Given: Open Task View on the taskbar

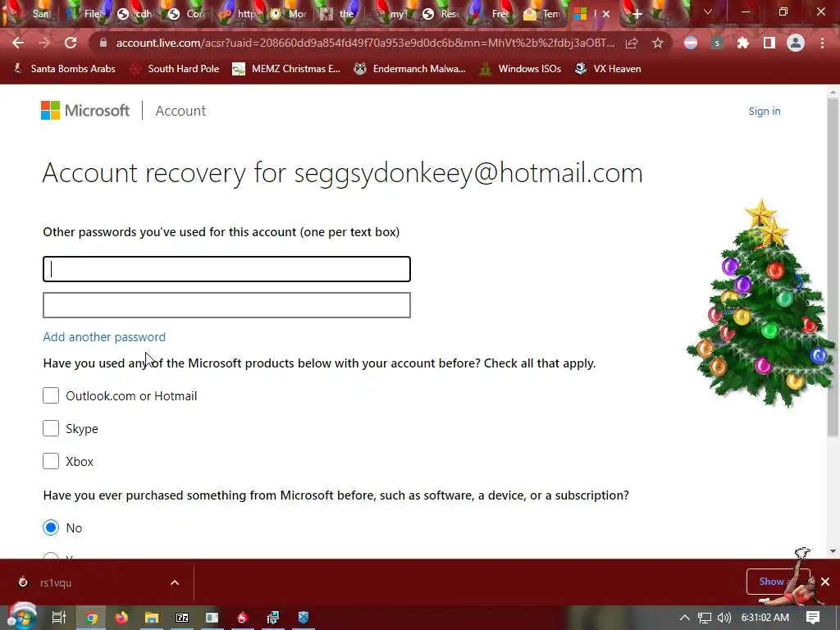Looking at the screenshot, I should click(58, 618).
